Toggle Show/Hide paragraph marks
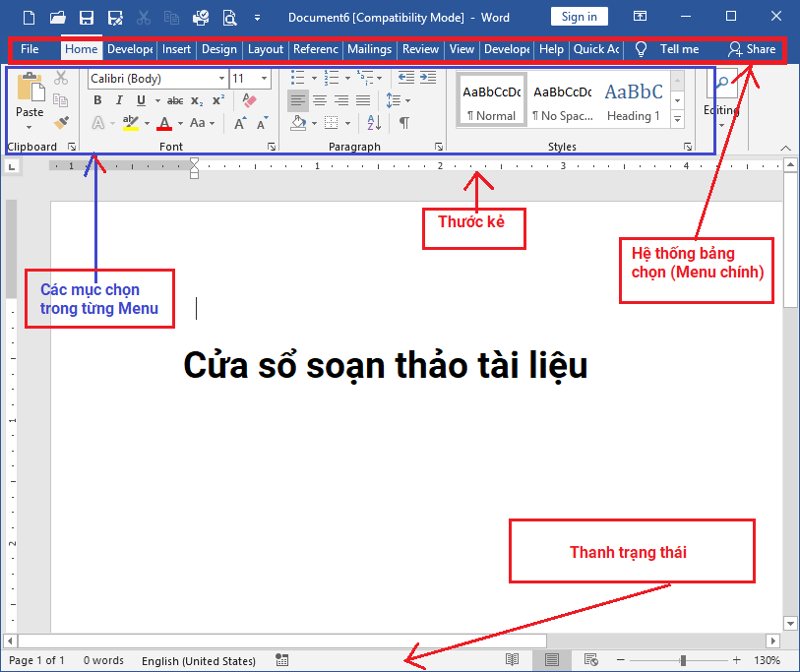Image resolution: width=800 pixels, height=672 pixels. [404, 123]
